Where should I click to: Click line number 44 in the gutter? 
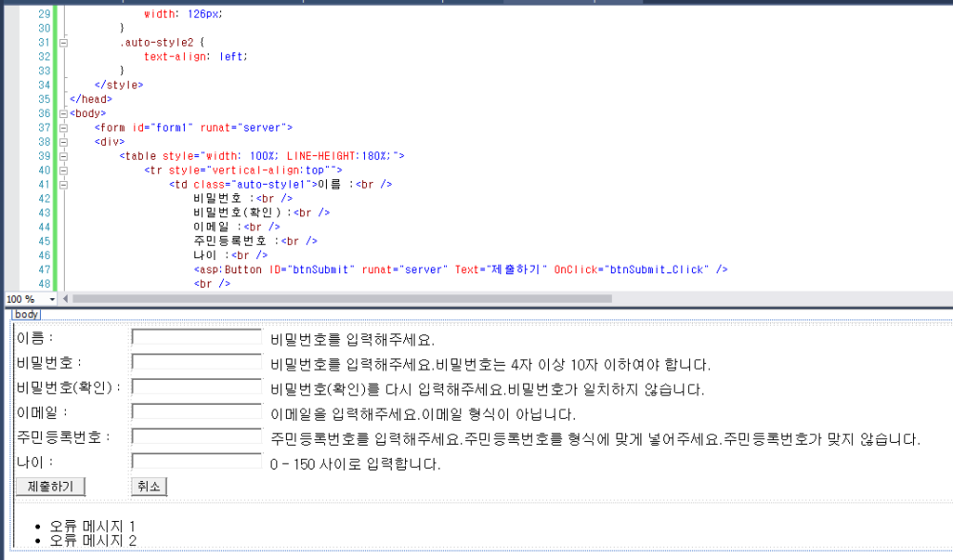[45, 228]
